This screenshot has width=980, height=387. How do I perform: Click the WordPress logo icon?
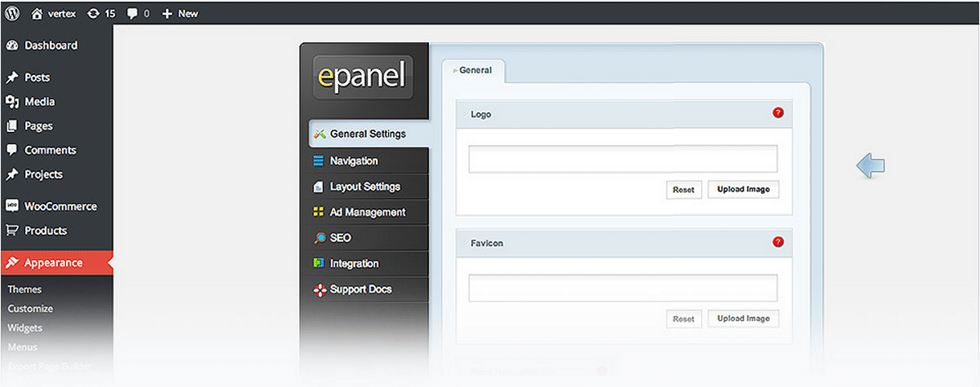coord(11,13)
